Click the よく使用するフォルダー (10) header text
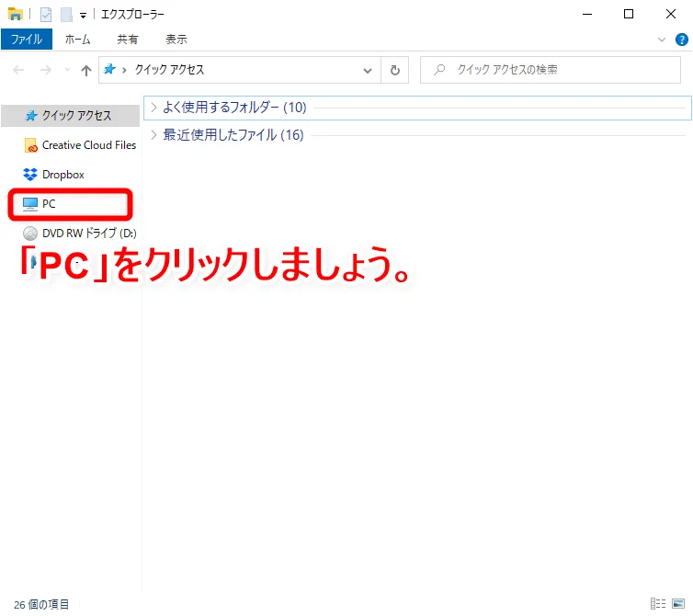The image size is (693, 616). click(x=234, y=107)
